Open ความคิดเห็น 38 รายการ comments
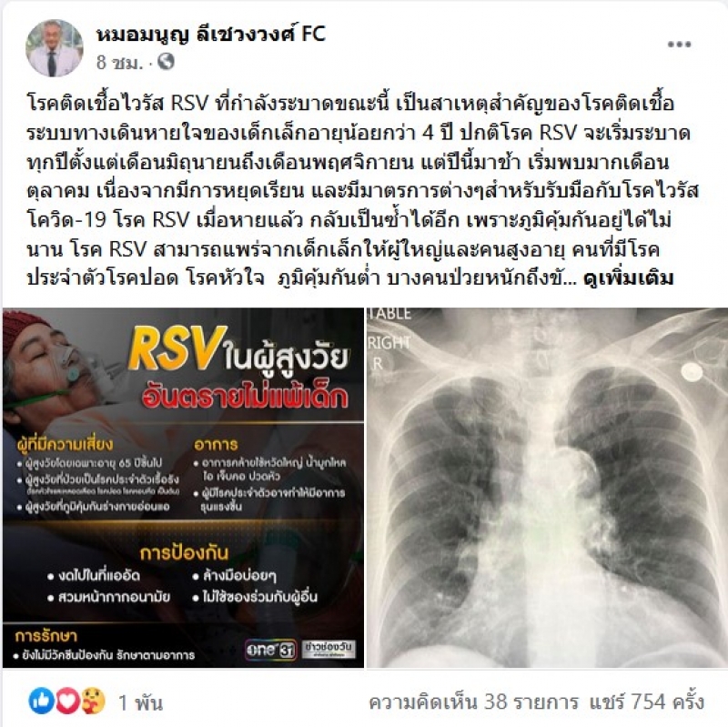The height and width of the screenshot is (727, 728). pyautogui.click(x=473, y=702)
